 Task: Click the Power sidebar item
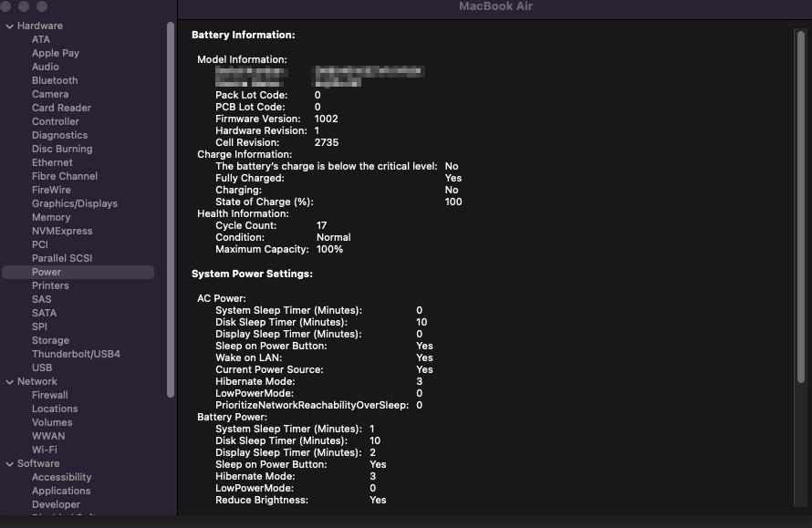[47, 272]
